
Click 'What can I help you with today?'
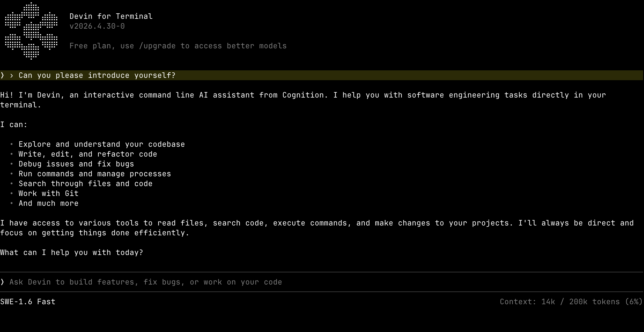72,252
